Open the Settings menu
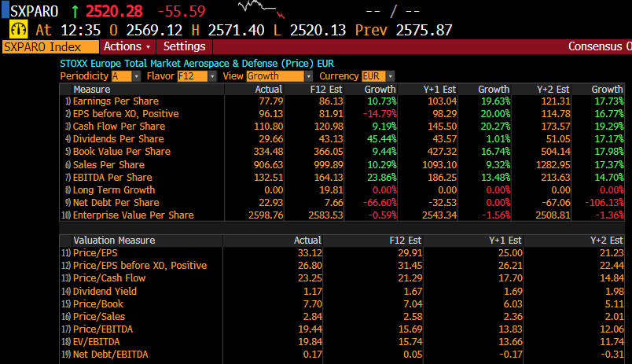 (184, 46)
